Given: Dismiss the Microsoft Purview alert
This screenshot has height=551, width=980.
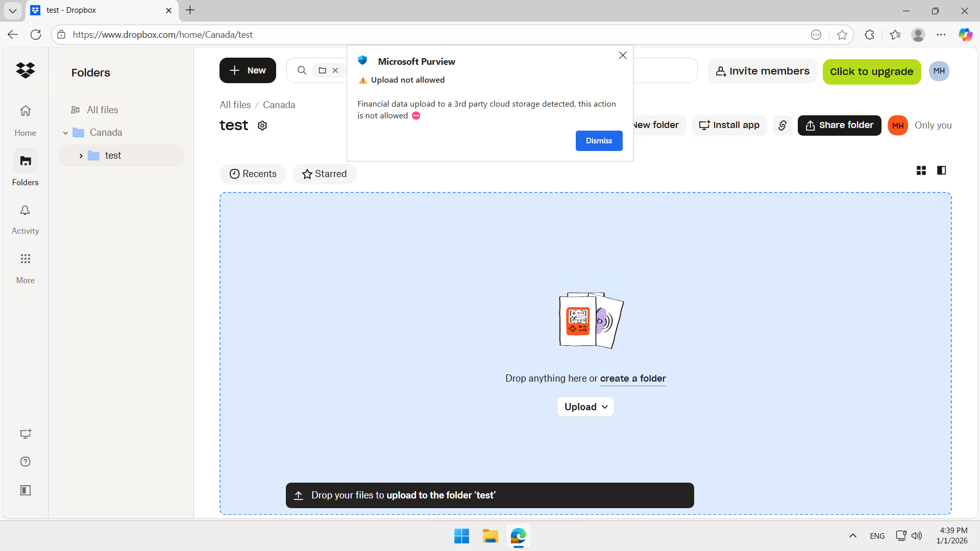Looking at the screenshot, I should tap(599, 141).
